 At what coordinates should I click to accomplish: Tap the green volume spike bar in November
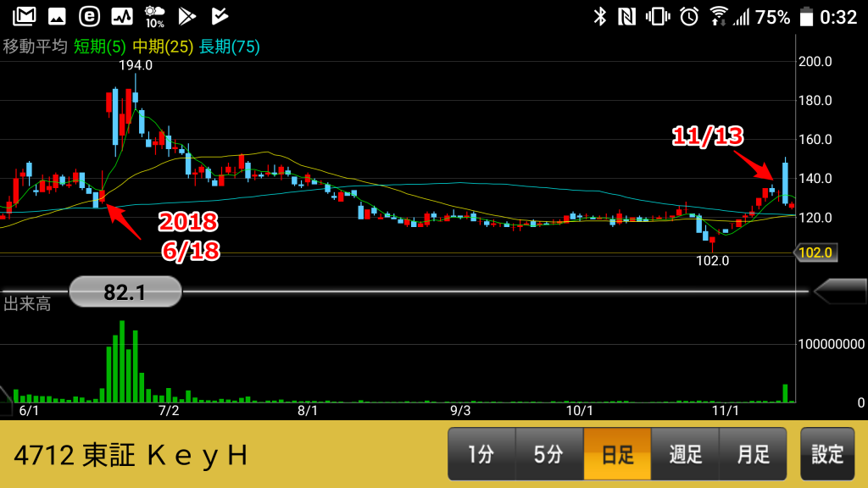pos(785,393)
